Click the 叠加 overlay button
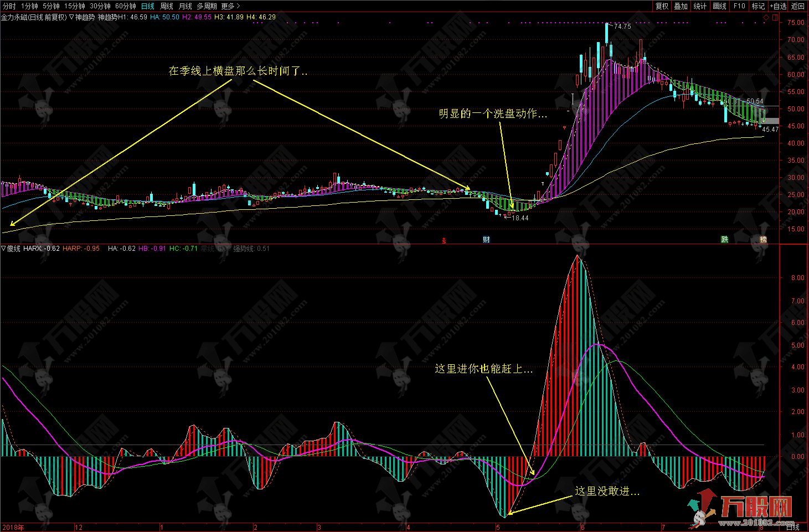Viewport: 809px width, 532px height. 681,6
